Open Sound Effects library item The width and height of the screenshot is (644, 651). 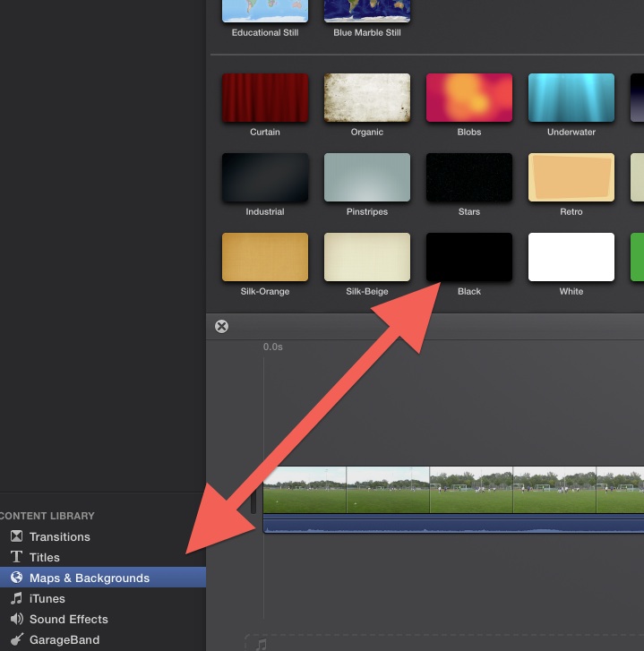point(103,619)
